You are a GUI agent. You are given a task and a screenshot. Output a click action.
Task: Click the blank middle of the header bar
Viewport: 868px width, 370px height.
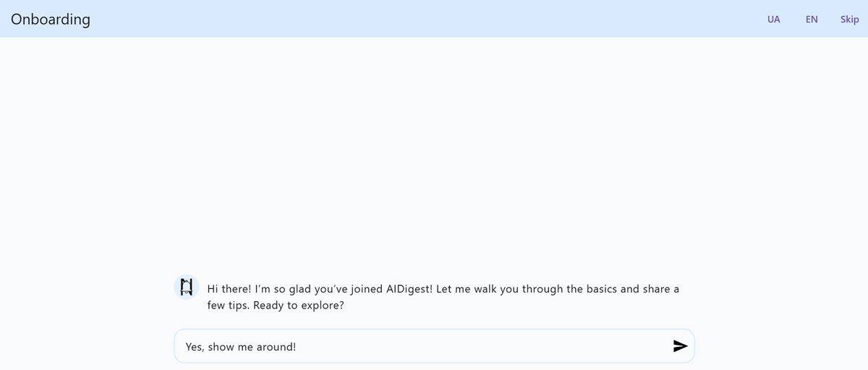434,20
